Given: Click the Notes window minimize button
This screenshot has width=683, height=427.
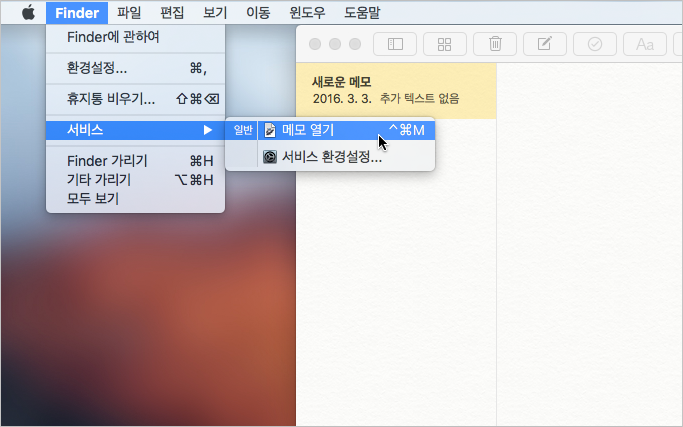Looking at the screenshot, I should [335, 44].
